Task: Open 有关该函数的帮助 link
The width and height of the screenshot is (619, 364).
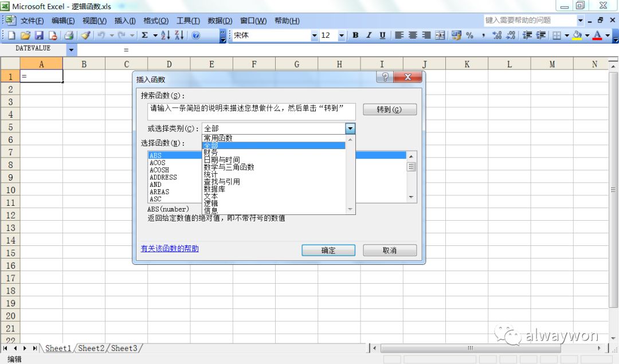Action: click(170, 249)
